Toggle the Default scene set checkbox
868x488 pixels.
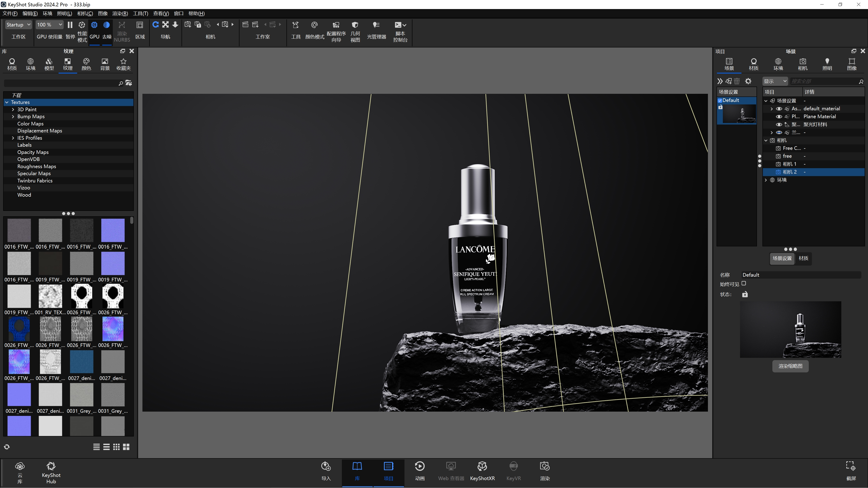tap(720, 100)
